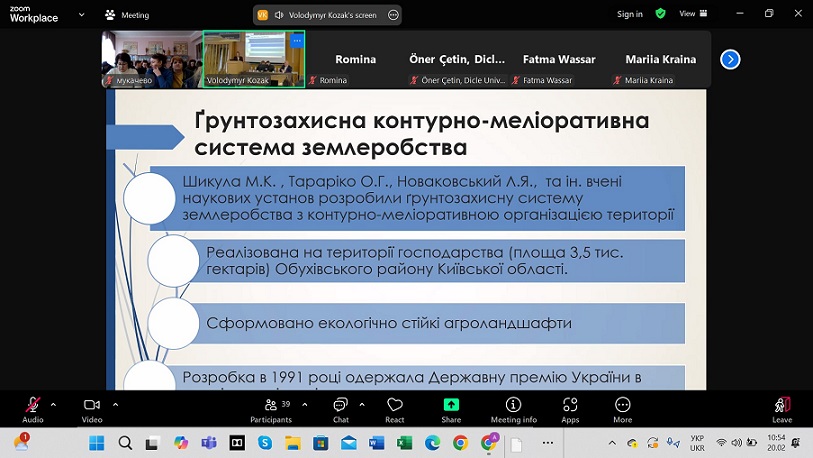Open the blue options button on the Volodymyr Kozak thumbnail
Viewport: 813px width, 458px height.
(x=297, y=40)
